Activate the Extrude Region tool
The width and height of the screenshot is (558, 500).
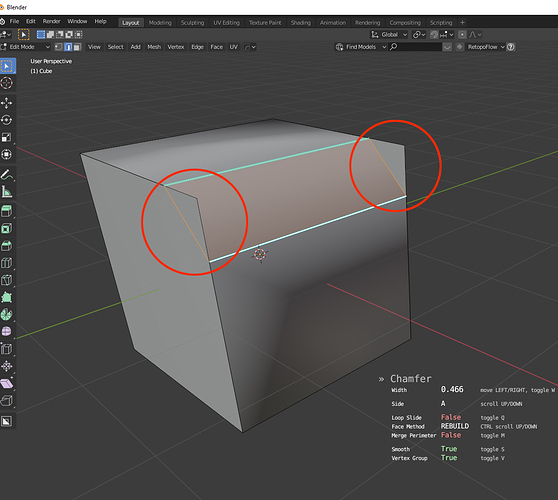7,211
